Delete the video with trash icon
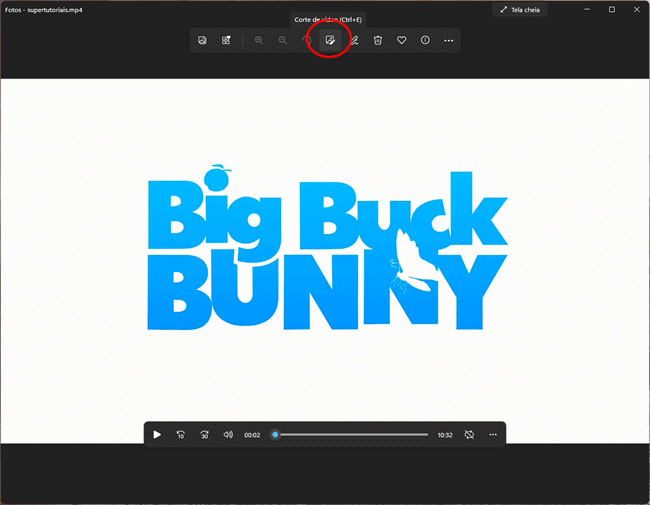 (x=378, y=40)
